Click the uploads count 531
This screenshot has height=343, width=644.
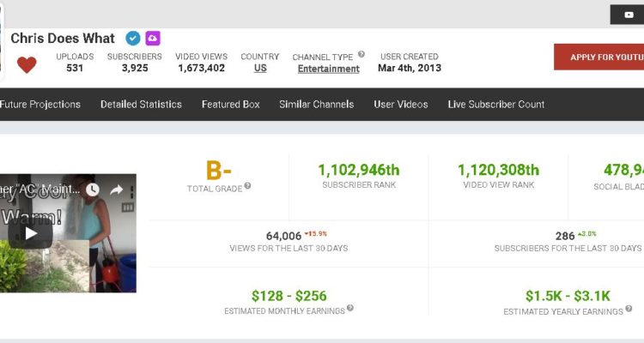75,68
